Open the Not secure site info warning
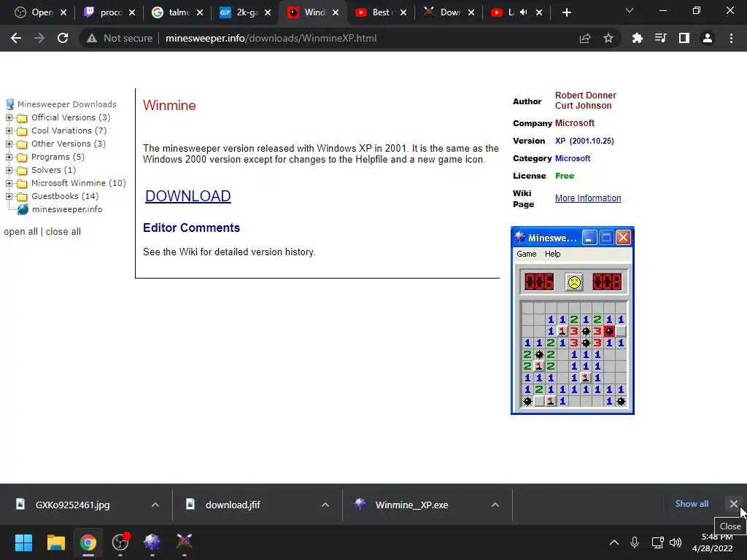The width and height of the screenshot is (747, 560). 120,38
